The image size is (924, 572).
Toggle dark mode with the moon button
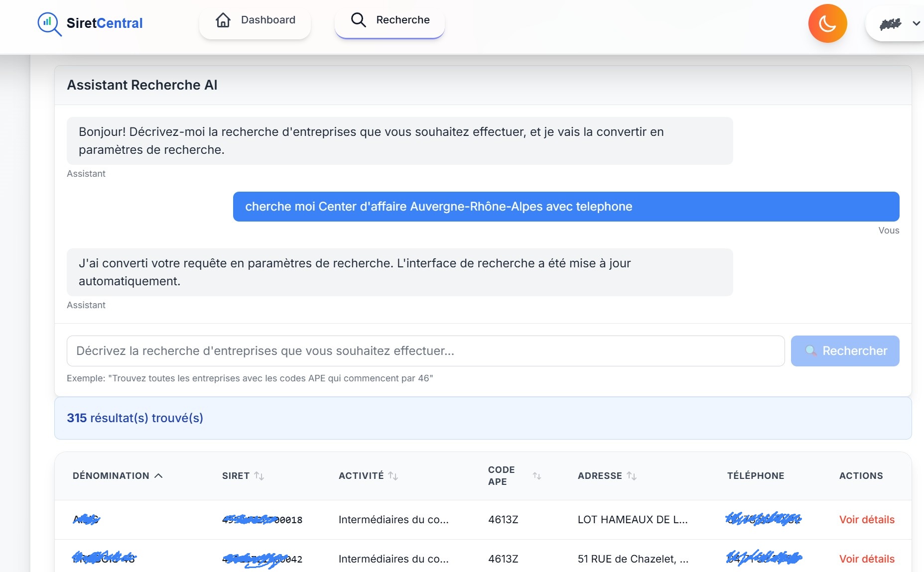pos(827,23)
